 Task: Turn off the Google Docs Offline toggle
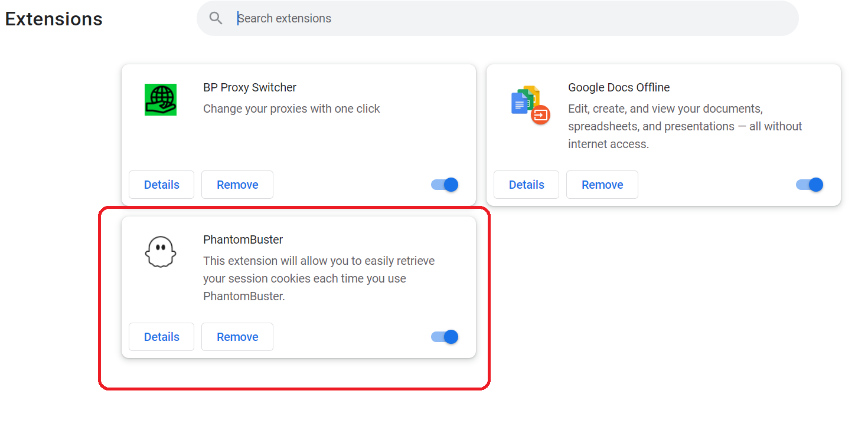pyautogui.click(x=810, y=185)
